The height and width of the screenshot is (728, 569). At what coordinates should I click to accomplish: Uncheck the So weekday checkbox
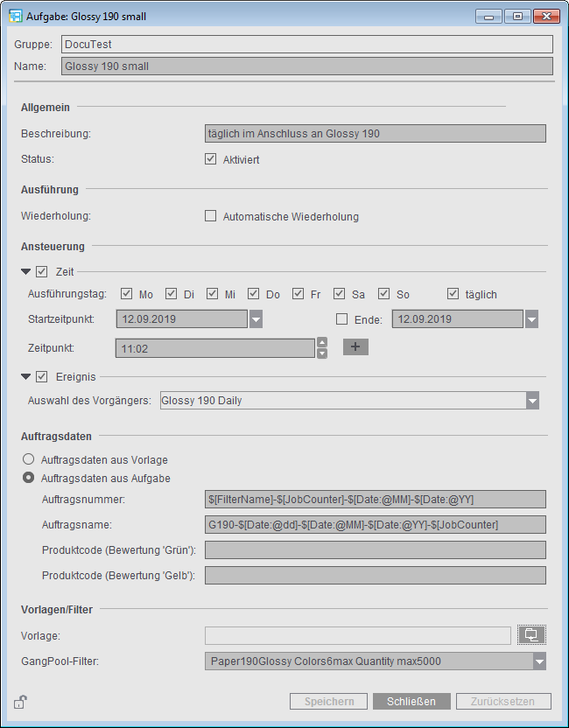383,294
